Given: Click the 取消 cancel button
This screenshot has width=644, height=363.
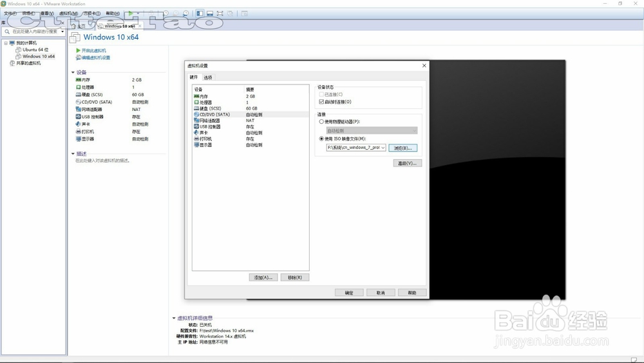Looking at the screenshot, I should click(381, 293).
